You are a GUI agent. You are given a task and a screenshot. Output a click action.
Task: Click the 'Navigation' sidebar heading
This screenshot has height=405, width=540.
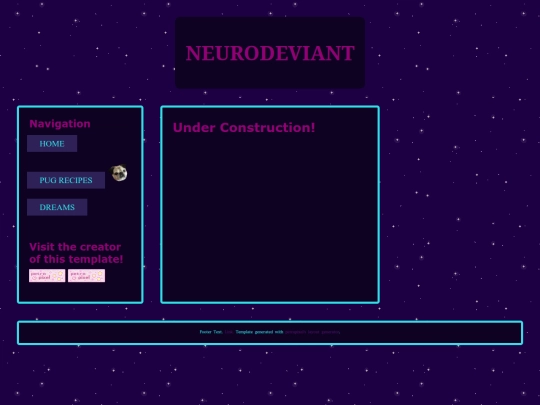tap(60, 124)
